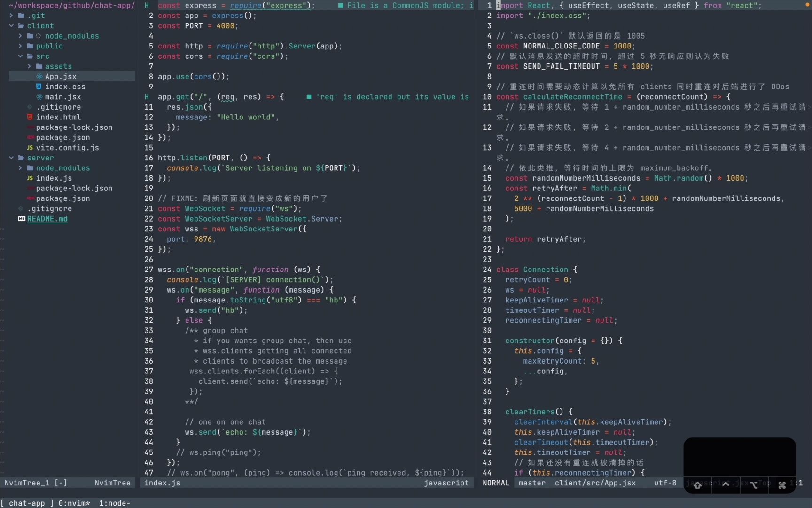Expand client node_modules folder chevron

coord(20,36)
